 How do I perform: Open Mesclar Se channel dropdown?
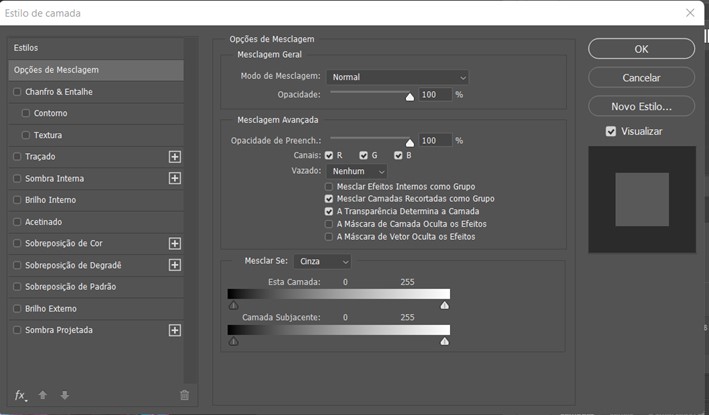[322, 261]
